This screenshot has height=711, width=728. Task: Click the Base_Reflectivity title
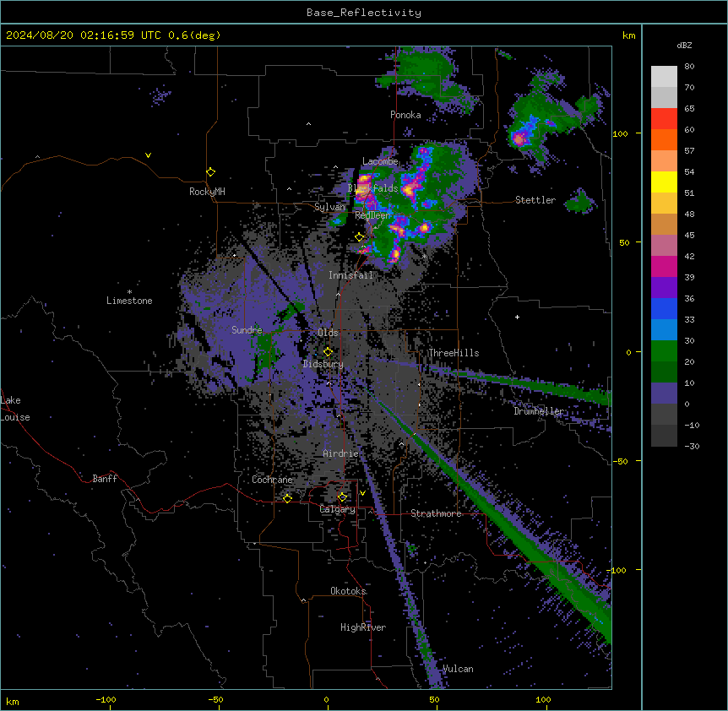[x=364, y=13]
